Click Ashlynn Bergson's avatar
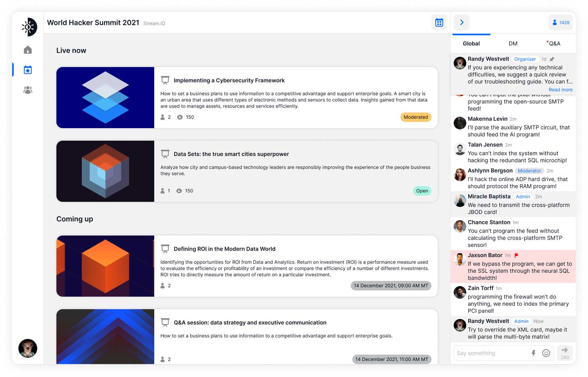This screenshot has width=588, height=377. [460, 174]
